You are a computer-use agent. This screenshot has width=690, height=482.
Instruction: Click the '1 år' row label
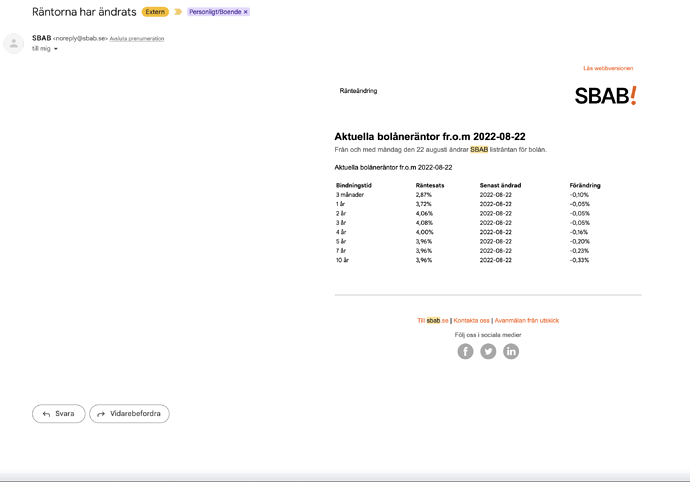pos(341,204)
